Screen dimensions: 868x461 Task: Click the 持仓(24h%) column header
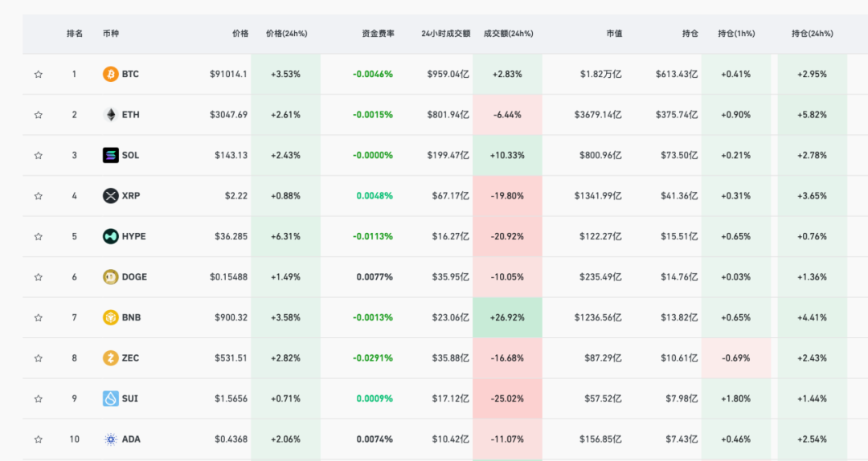point(812,34)
